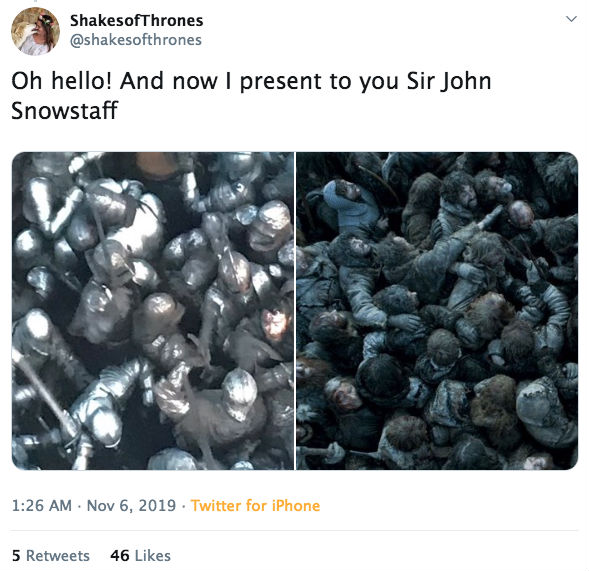View the 5 Retweets list
This screenshot has width=589, height=571.
click(x=51, y=556)
